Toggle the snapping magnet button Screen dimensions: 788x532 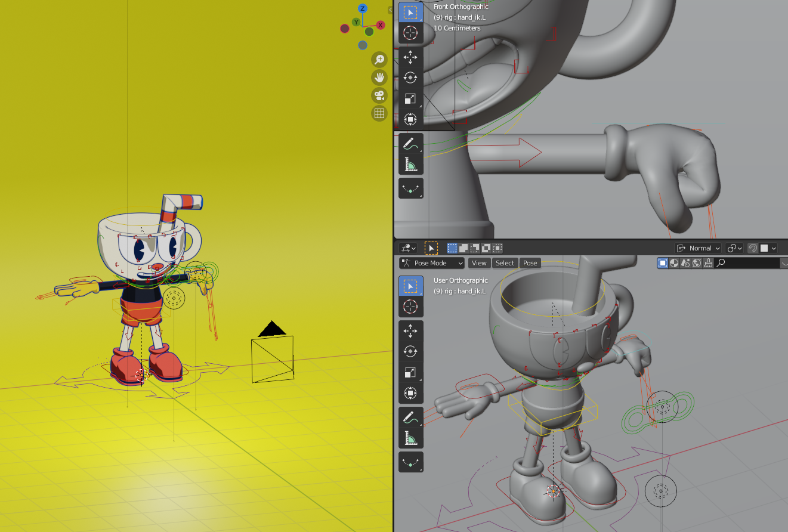753,248
